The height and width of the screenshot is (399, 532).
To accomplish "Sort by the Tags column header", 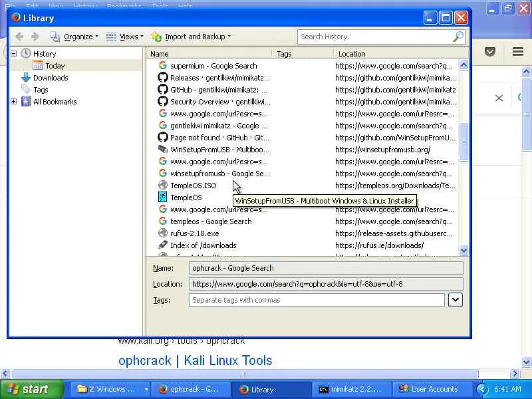I will 303,54.
